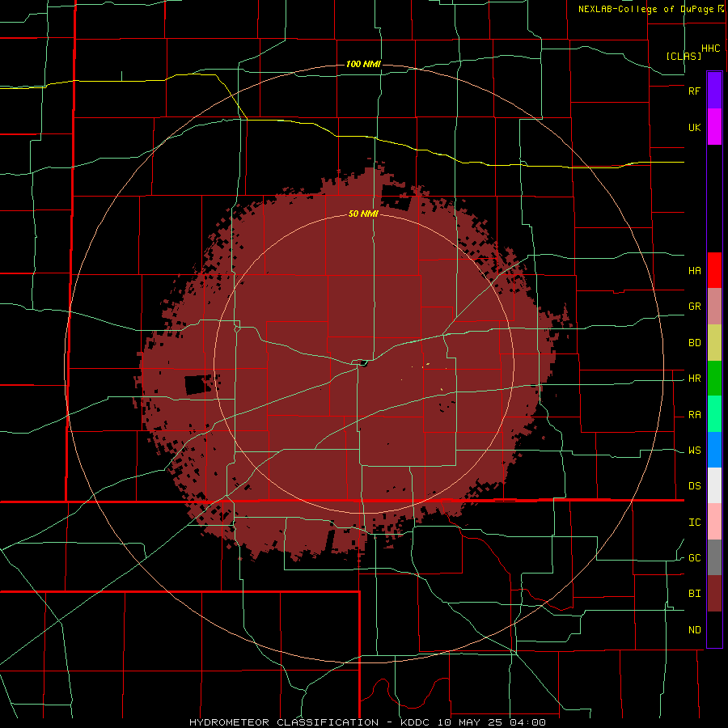Click the WS legend label

tap(694, 451)
